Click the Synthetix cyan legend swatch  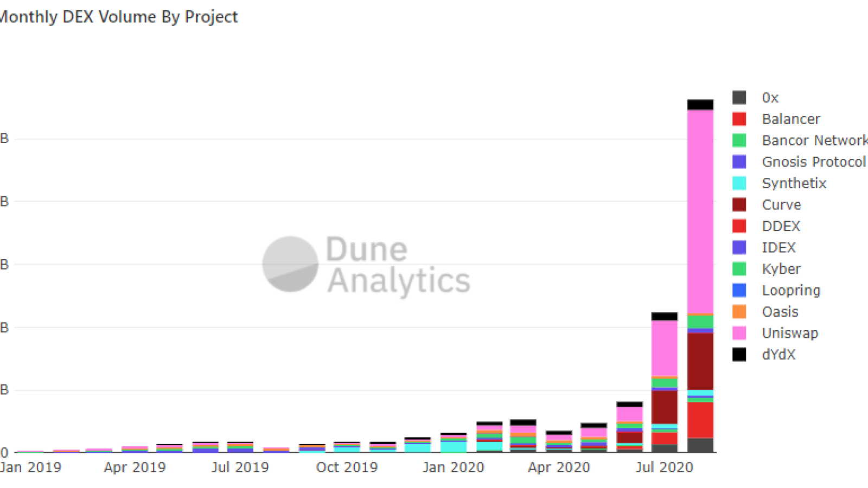pyautogui.click(x=739, y=183)
